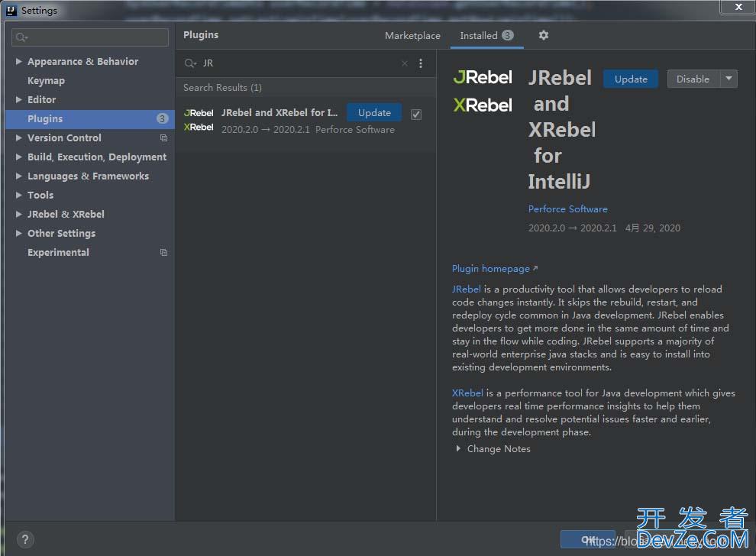The height and width of the screenshot is (556, 756).
Task: Open the Perforce Software vendor link
Action: [x=567, y=209]
